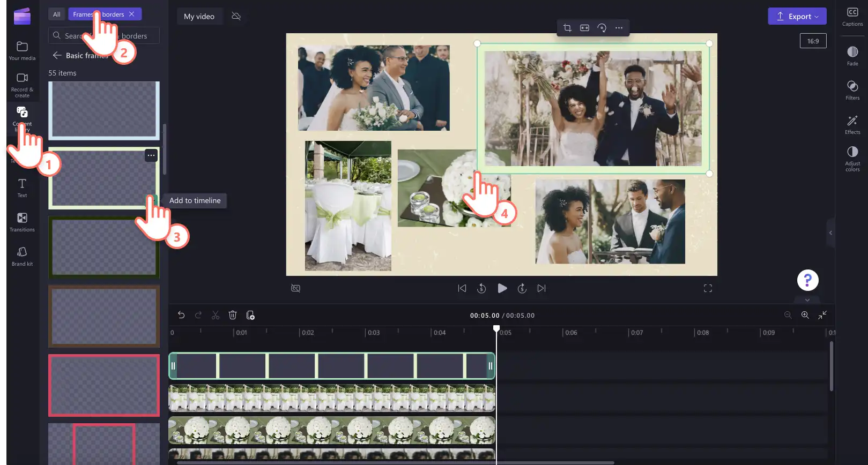Skip to start of video
868x465 pixels.
click(x=462, y=288)
